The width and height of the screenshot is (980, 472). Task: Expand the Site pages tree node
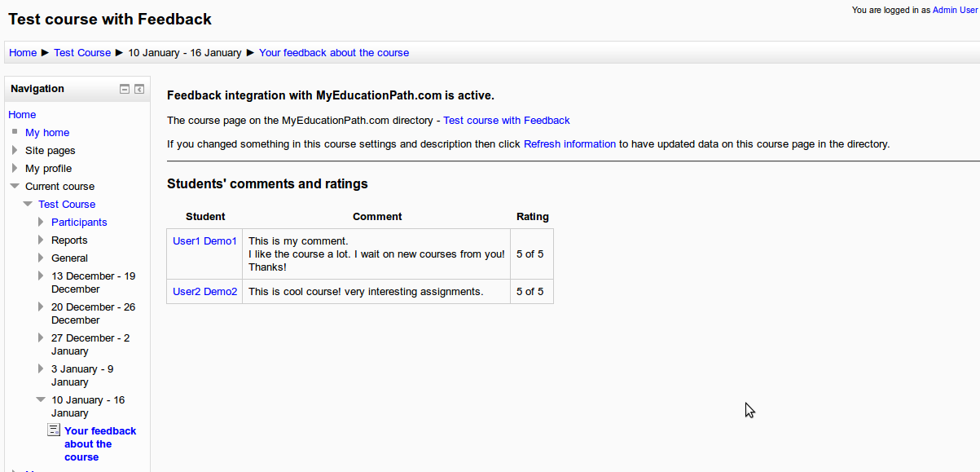click(15, 150)
